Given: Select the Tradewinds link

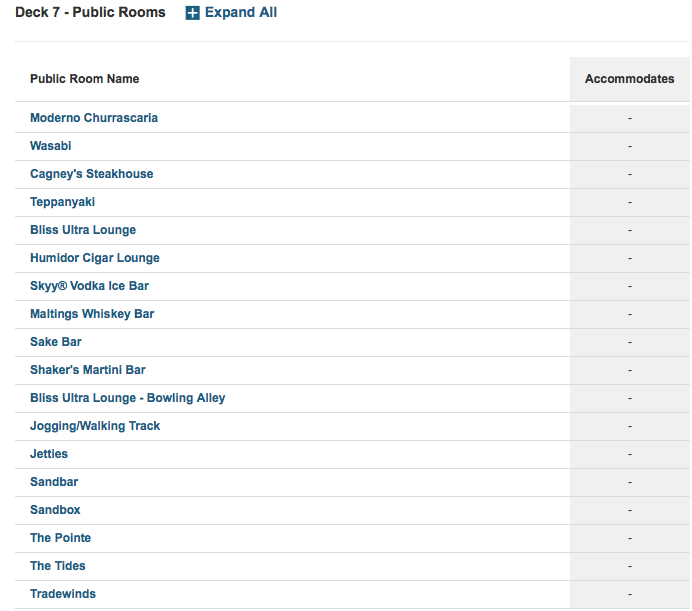Looking at the screenshot, I should tap(63, 594).
